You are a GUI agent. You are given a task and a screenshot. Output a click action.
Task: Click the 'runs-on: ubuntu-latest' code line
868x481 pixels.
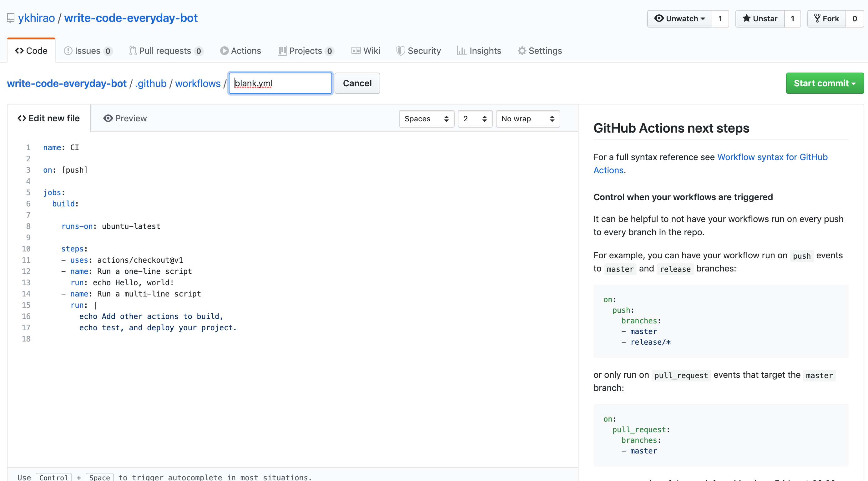(111, 226)
